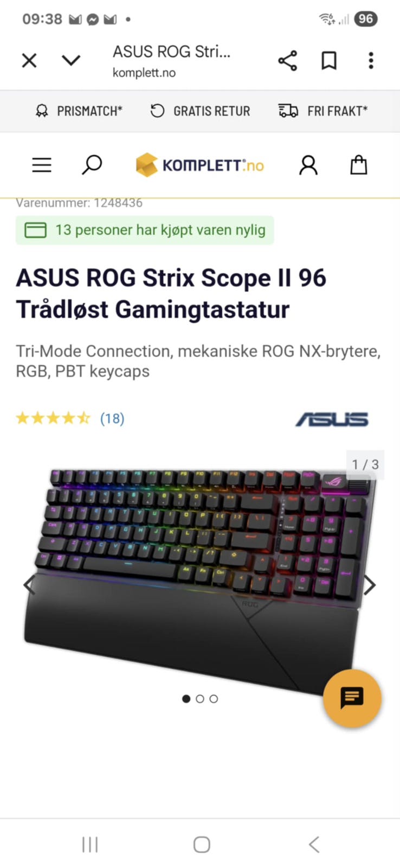400x868 pixels.
Task: Tap the search magnifier icon
Action: (92, 165)
